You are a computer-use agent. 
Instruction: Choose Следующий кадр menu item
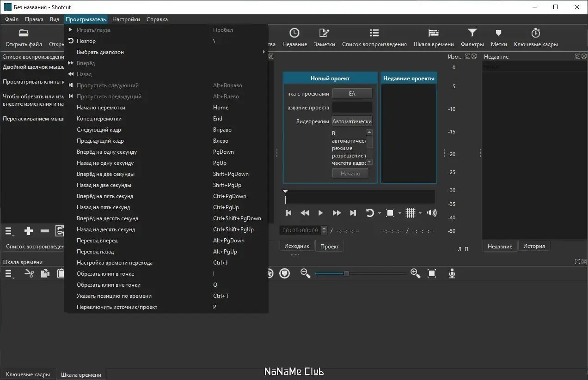166,130
